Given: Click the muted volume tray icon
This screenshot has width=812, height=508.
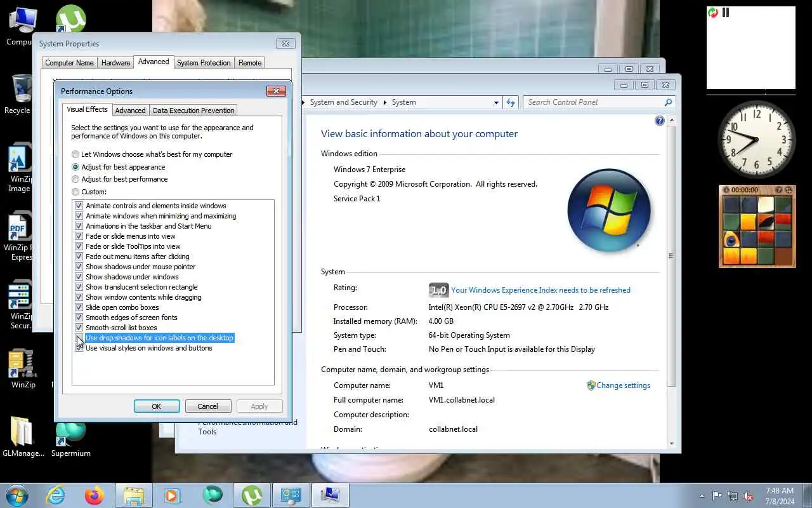Looking at the screenshot, I should [x=749, y=496].
